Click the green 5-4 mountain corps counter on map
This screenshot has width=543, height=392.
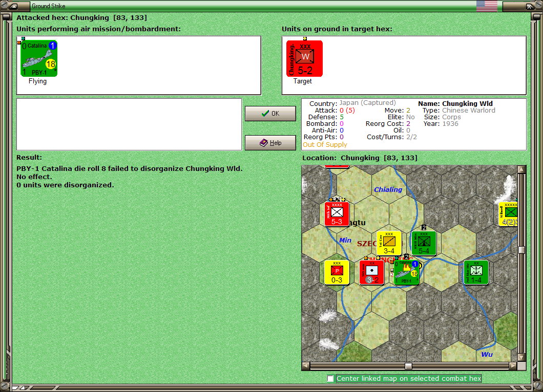tap(424, 243)
